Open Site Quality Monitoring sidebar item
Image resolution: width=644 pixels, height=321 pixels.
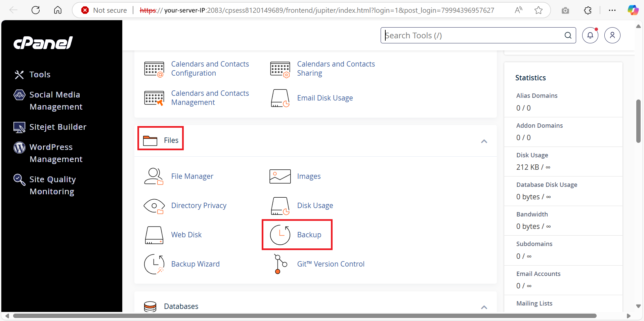coord(53,186)
